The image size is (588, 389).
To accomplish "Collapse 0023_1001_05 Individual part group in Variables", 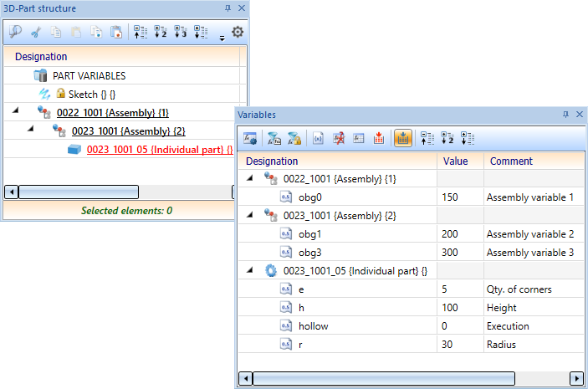I will (x=250, y=270).
